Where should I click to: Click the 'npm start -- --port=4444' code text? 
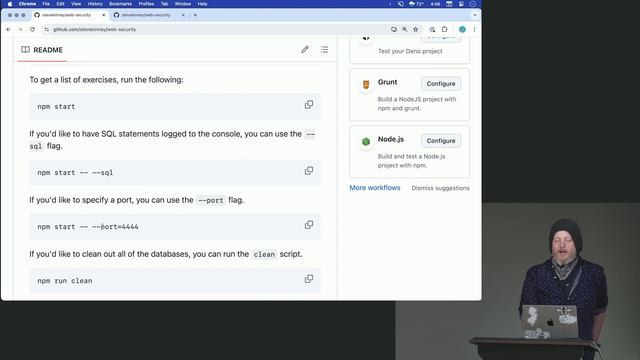tap(88, 227)
